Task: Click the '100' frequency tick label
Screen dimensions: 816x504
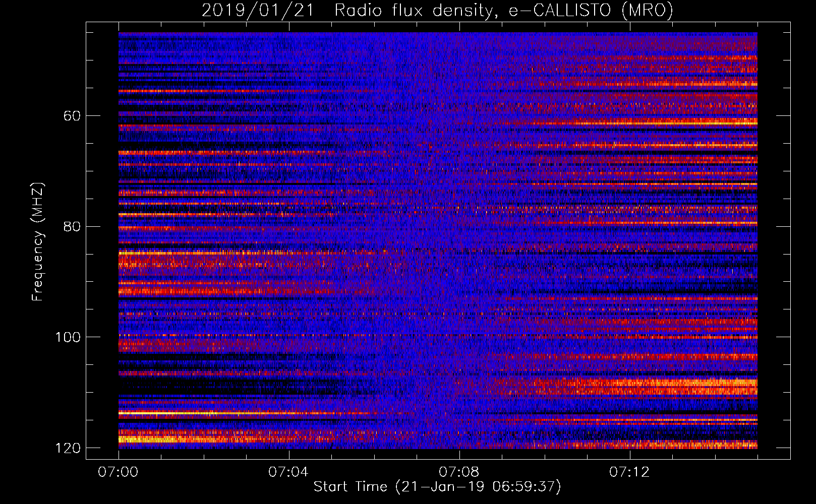Action: pos(68,337)
